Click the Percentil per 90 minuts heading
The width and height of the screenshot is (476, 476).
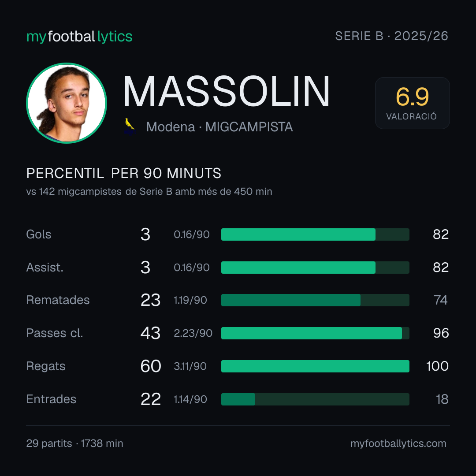point(123,173)
